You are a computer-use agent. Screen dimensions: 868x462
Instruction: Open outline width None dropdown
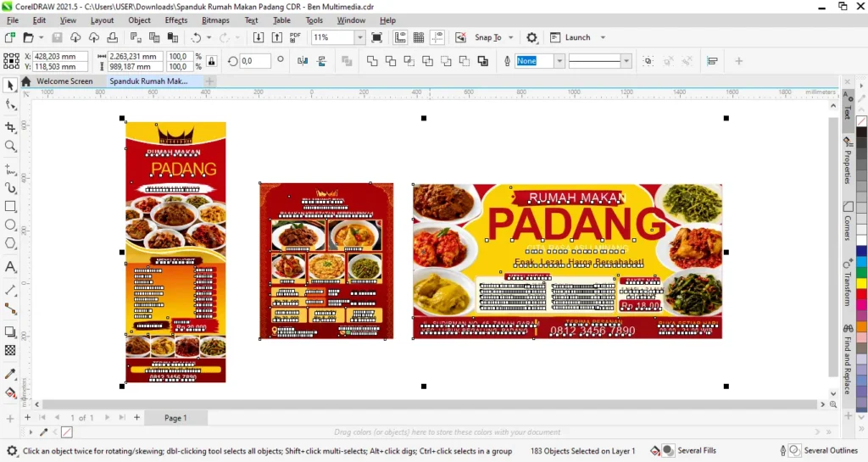pyautogui.click(x=559, y=61)
